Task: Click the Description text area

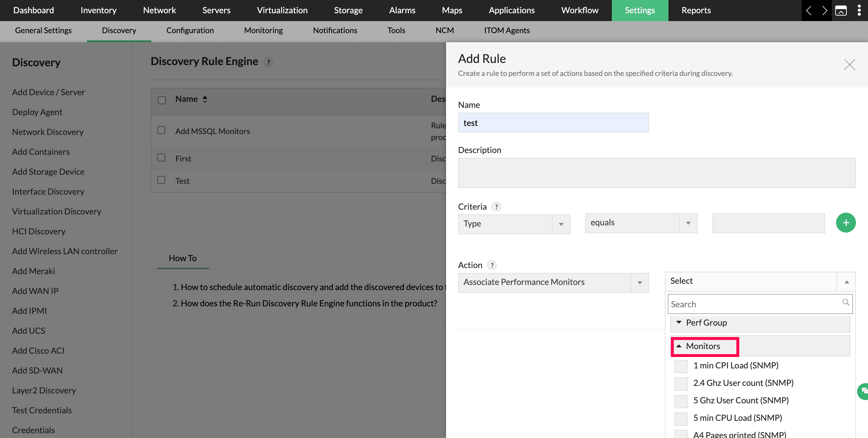Action: coord(656,173)
